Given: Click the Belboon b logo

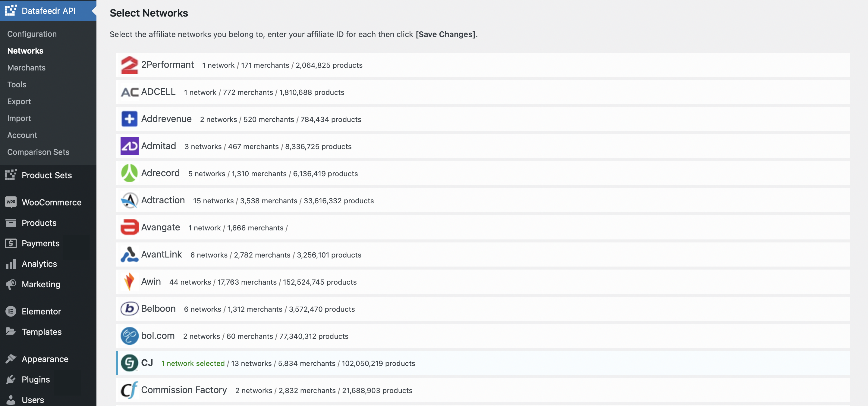Looking at the screenshot, I should 129,309.
